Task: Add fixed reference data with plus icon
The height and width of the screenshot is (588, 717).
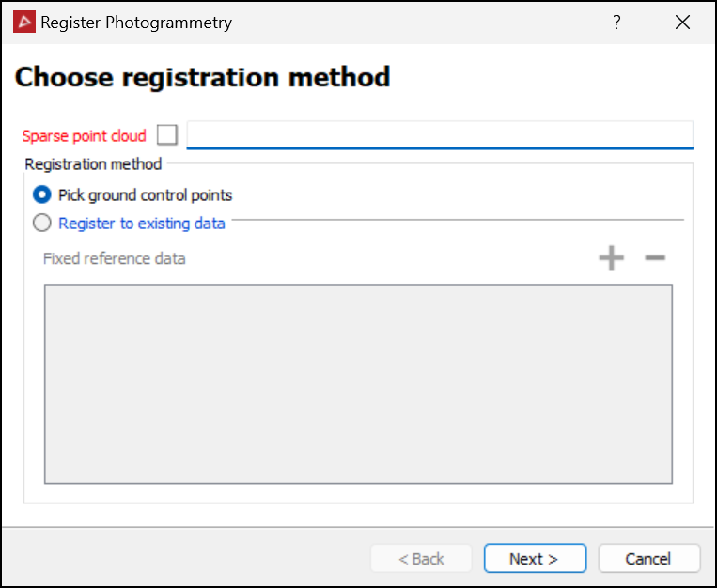Action: pos(612,258)
